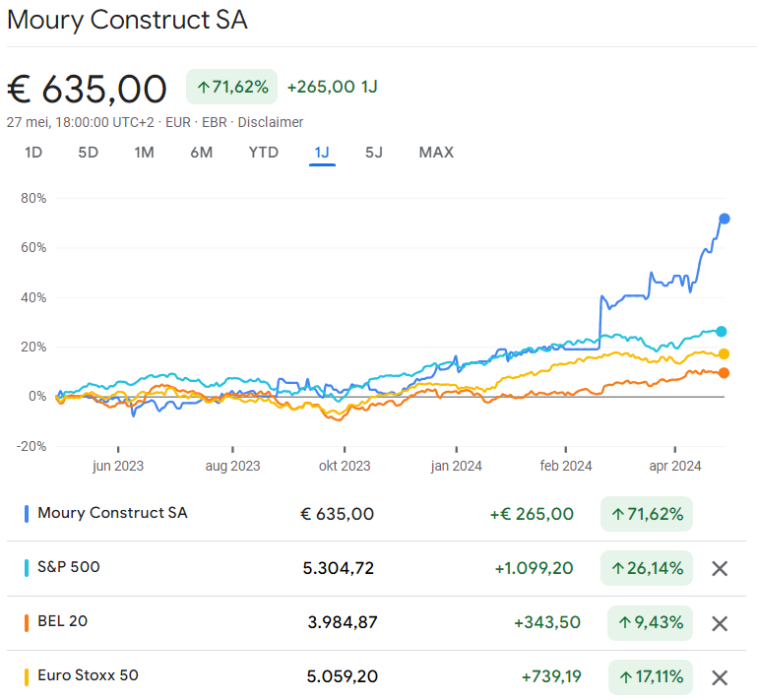The width and height of the screenshot is (757, 700).
Task: Select the 1D time range tab
Action: click(x=33, y=153)
